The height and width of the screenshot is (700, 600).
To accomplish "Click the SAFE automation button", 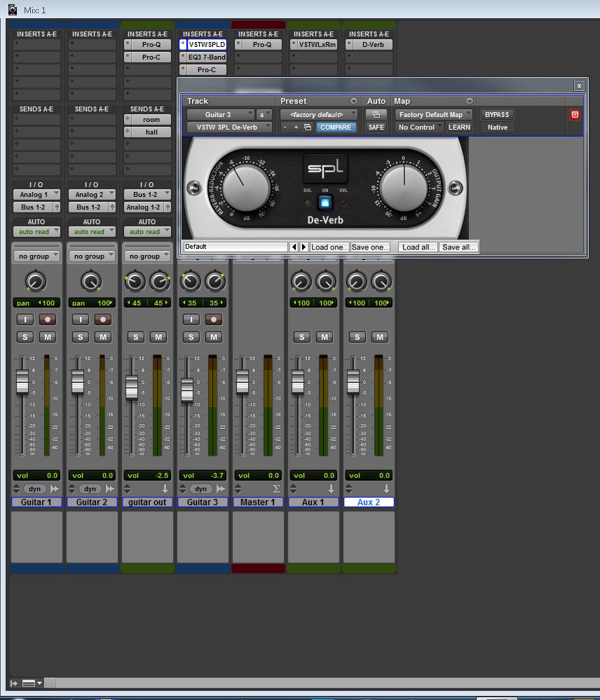I will coord(376,128).
